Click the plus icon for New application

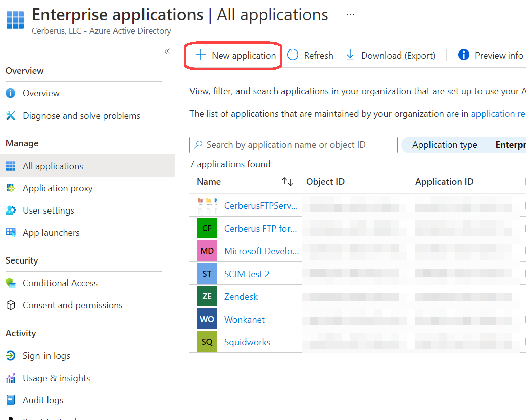click(200, 55)
